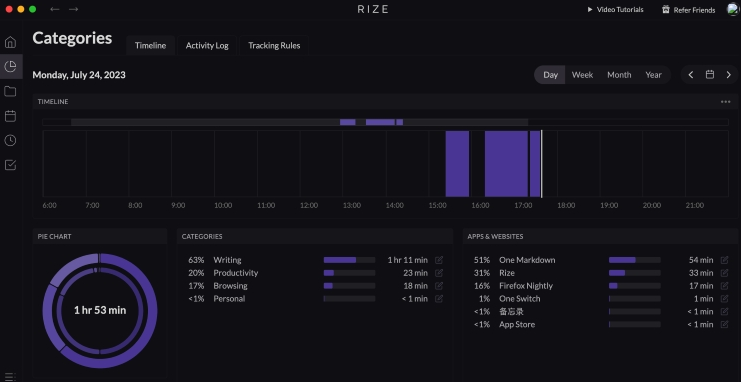
Task: Open the Home sidebar icon
Action: (10, 42)
